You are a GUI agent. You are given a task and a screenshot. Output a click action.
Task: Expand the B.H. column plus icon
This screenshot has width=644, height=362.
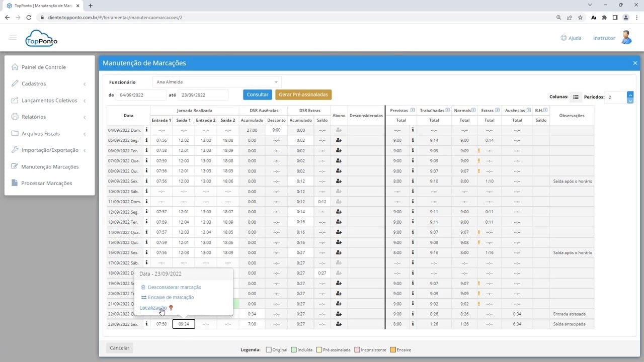coord(545,111)
